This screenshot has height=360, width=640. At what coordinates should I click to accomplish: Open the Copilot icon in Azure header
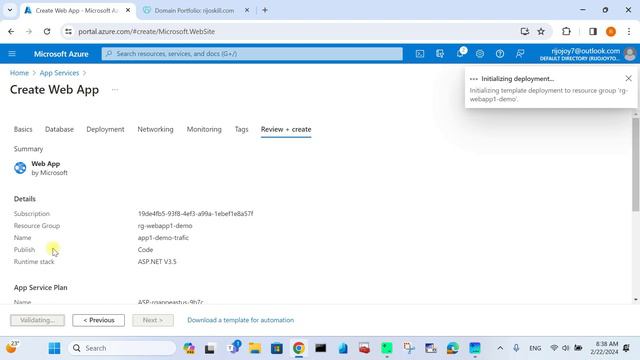pyautogui.click(x=440, y=53)
